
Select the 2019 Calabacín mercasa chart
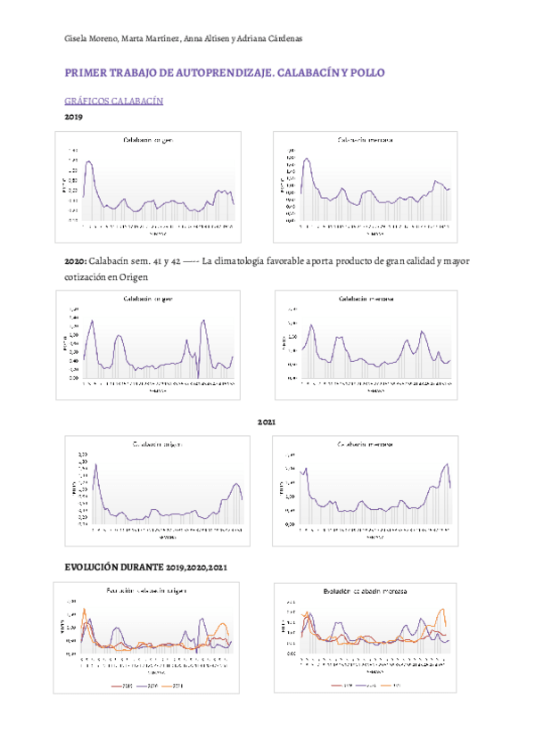[x=365, y=185]
